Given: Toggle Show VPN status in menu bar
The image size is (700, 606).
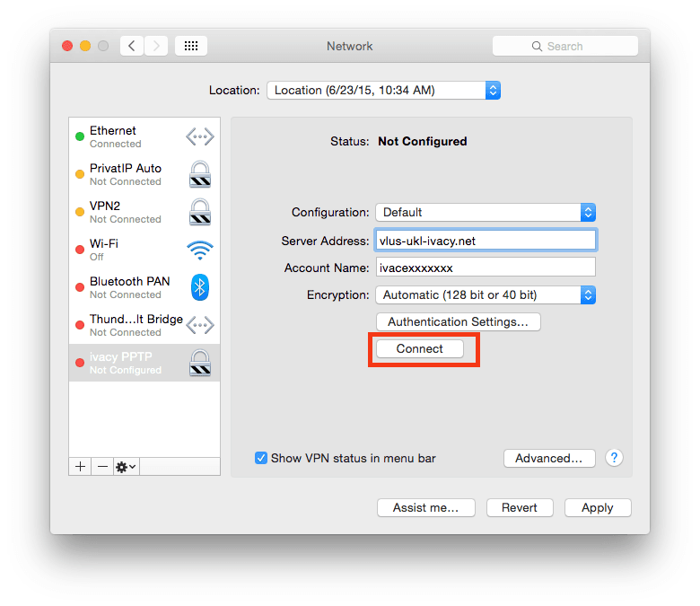Looking at the screenshot, I should click(x=261, y=458).
